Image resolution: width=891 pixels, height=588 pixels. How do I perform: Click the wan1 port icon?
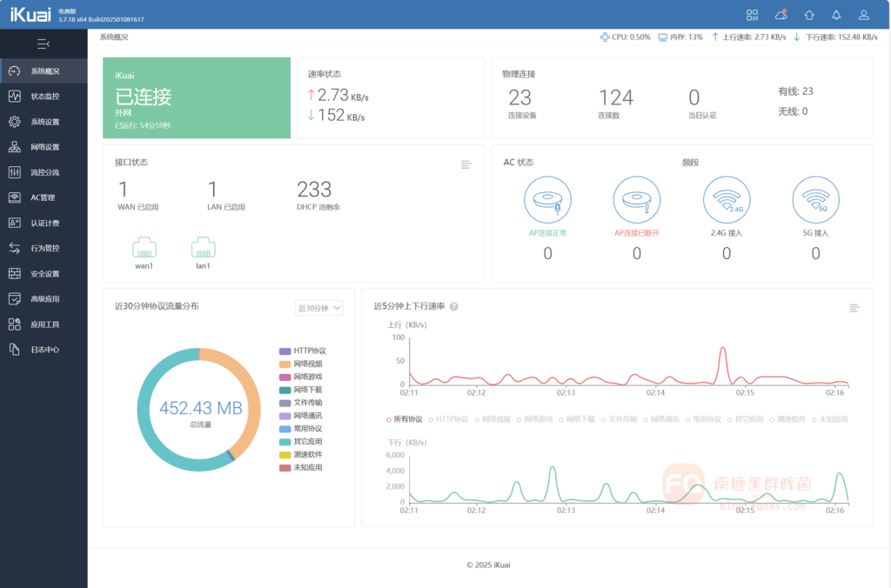coord(144,248)
